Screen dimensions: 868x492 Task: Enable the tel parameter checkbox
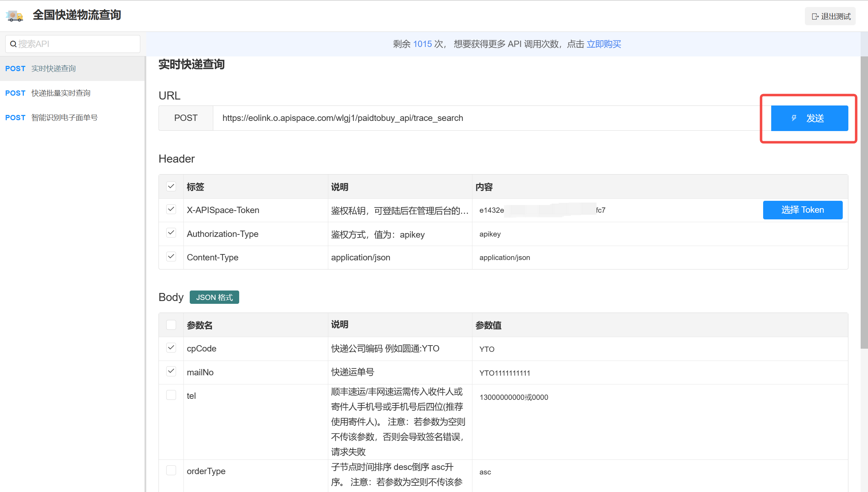(x=171, y=395)
